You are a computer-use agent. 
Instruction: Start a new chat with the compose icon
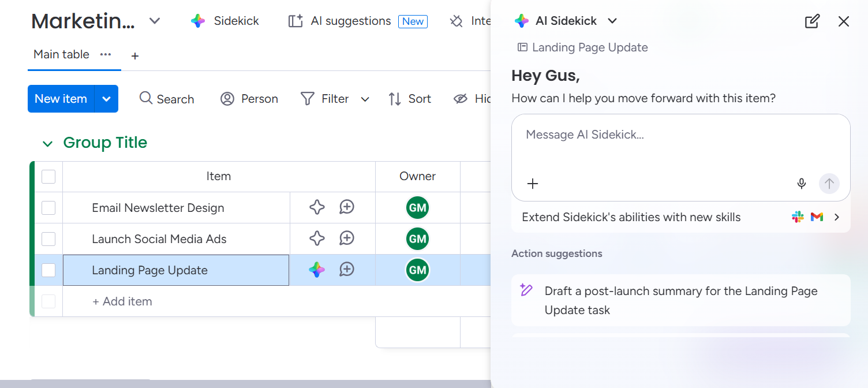click(x=811, y=21)
